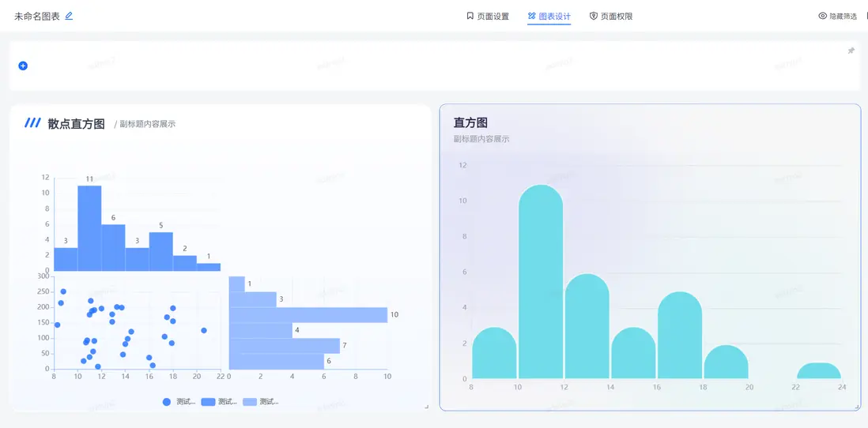Click the blue histogram bar labeled 5
The image size is (868, 428).
[x=161, y=252]
